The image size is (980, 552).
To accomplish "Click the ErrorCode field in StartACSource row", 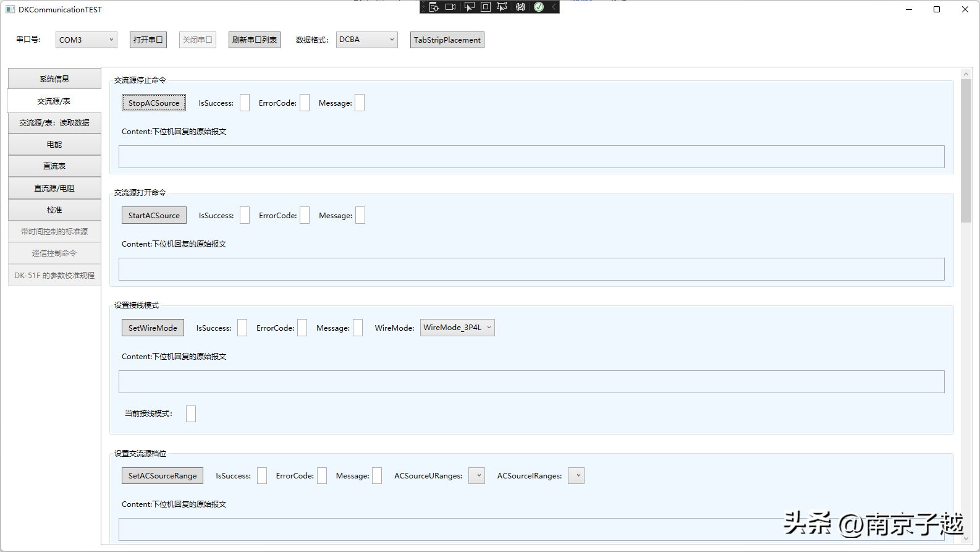I will tap(305, 215).
